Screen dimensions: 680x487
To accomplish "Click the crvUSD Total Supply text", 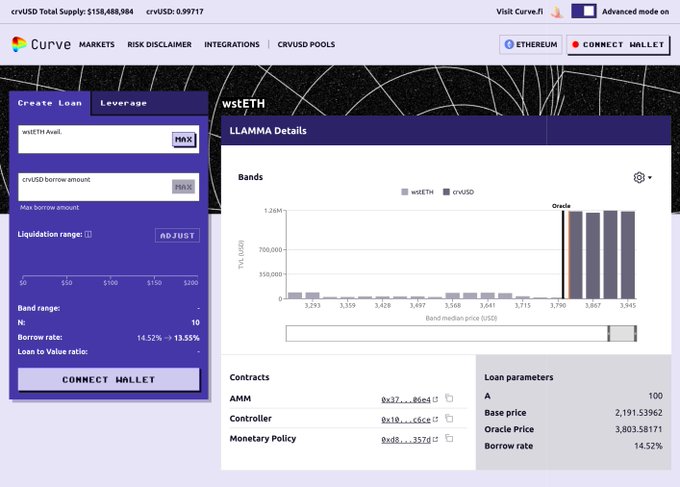I will click(72, 12).
